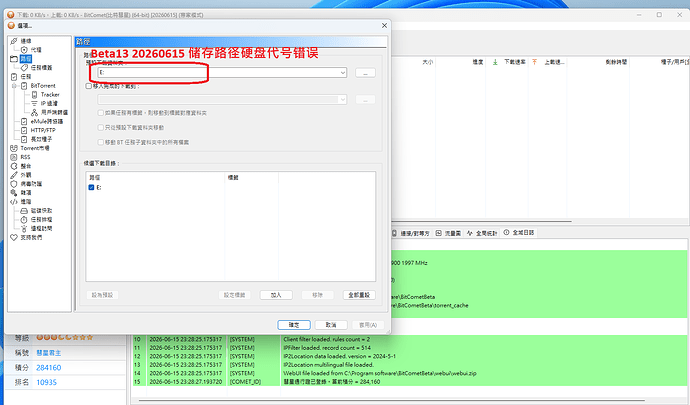The height and width of the screenshot is (405, 690).
Task: Click 確定 OK button in options dialog
Action: pos(294,325)
